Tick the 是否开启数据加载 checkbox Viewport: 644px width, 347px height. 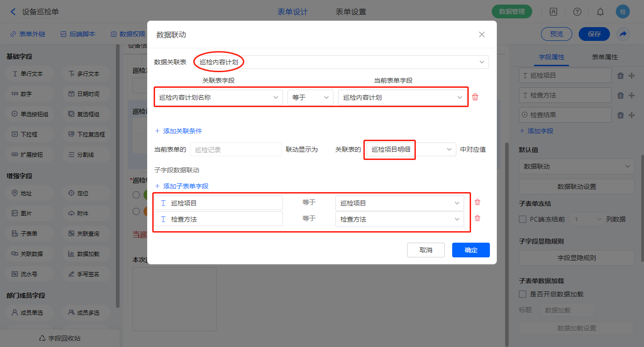(x=523, y=294)
